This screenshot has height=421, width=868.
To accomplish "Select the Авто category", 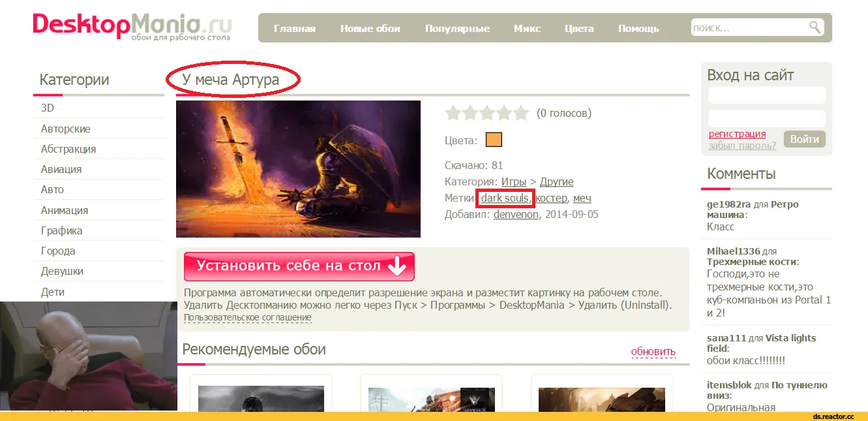I will (52, 189).
